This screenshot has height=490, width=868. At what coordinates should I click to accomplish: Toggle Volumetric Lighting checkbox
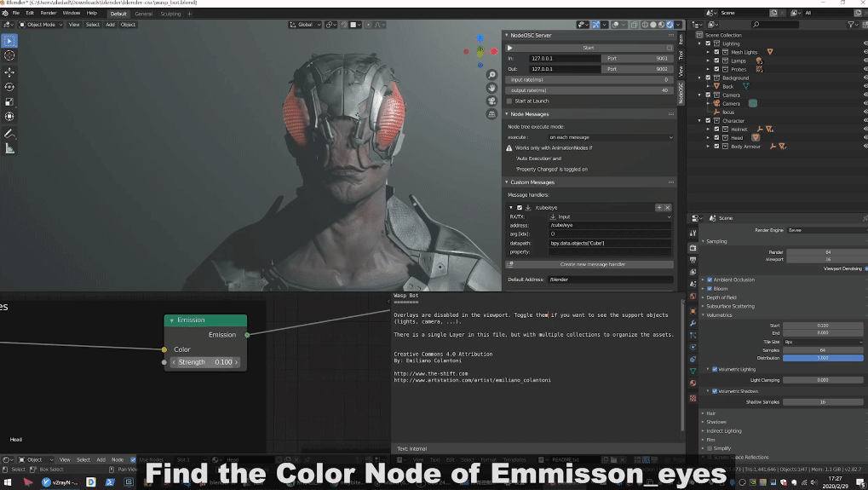(x=715, y=369)
